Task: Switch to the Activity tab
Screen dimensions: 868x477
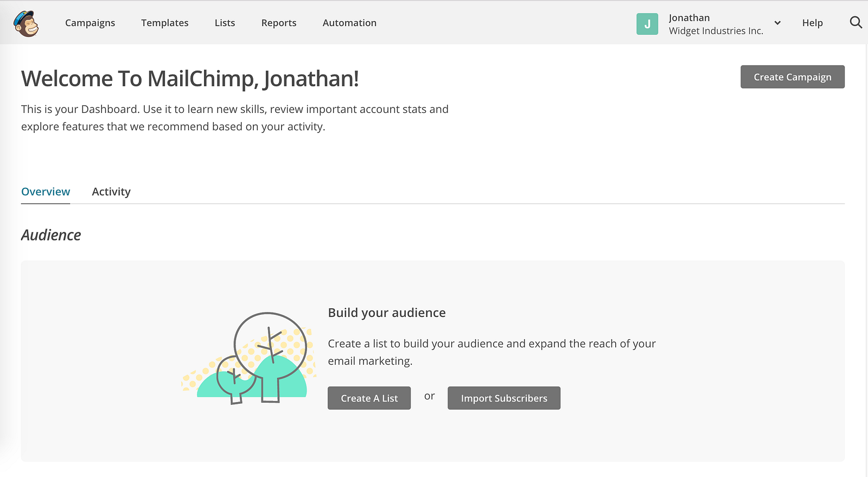Action: (111, 192)
